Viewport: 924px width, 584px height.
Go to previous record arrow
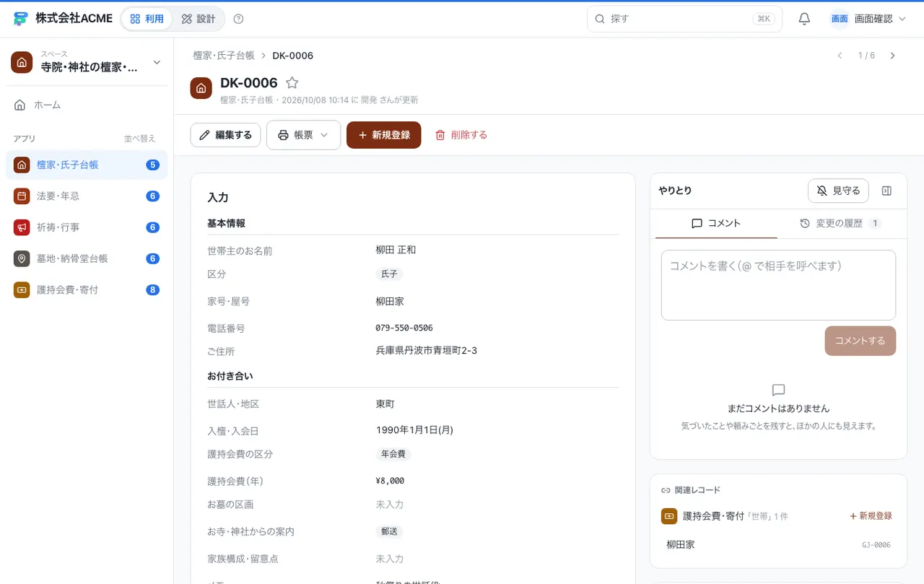tap(840, 56)
